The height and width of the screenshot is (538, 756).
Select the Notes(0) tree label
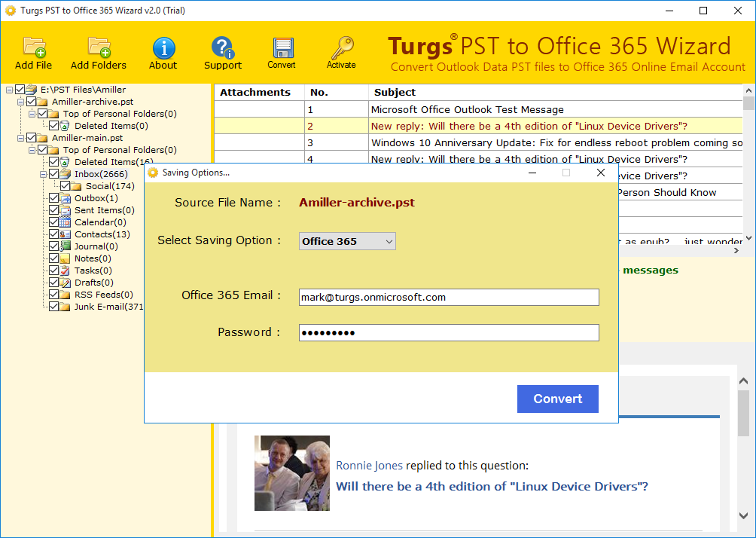(x=93, y=258)
